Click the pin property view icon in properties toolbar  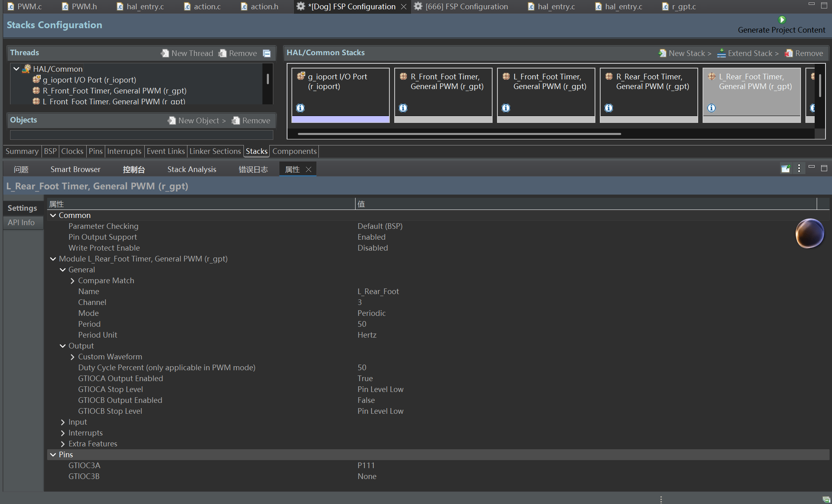785,169
